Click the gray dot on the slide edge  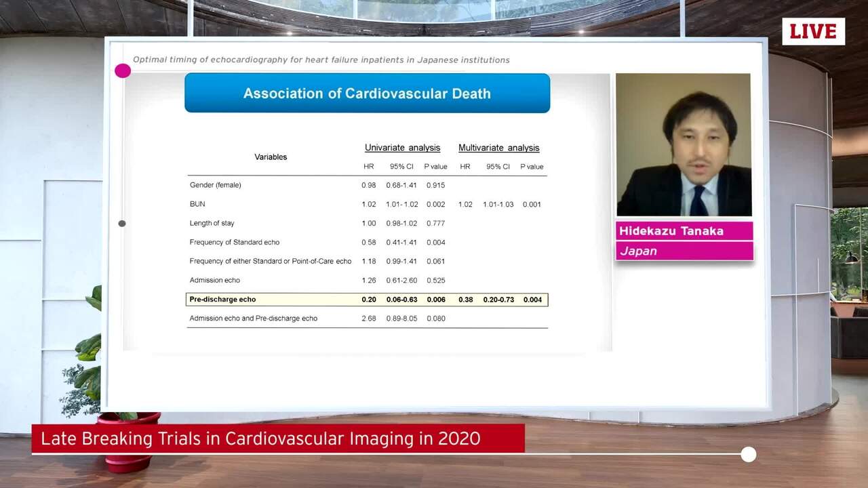tap(122, 223)
